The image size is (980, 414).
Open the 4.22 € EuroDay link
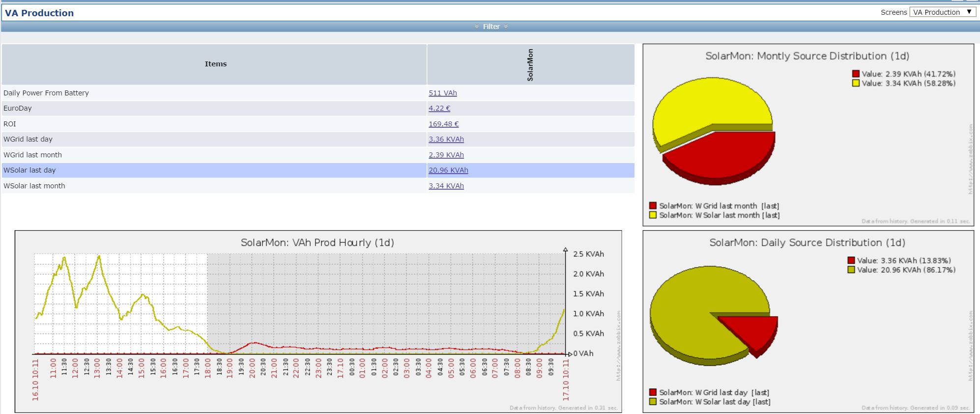(x=439, y=108)
